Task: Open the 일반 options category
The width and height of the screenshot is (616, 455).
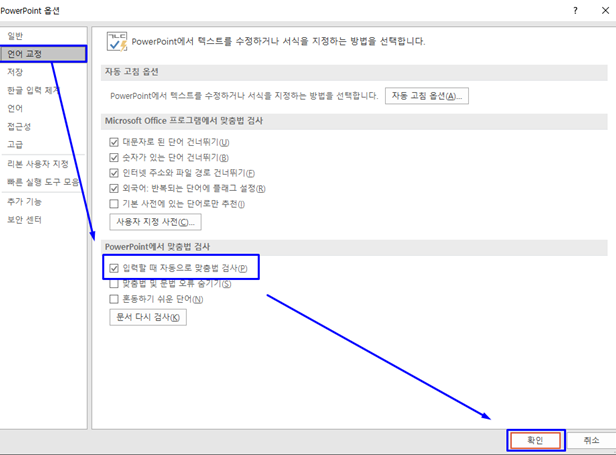Action: coord(15,36)
